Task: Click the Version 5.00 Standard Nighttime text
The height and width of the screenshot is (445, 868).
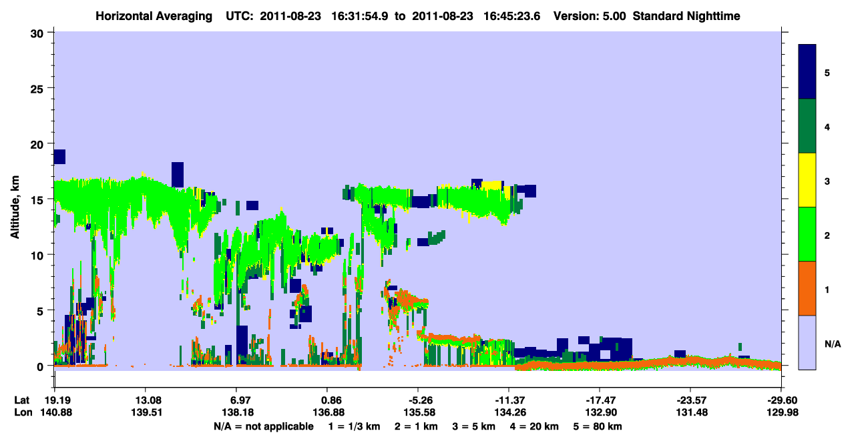Action: (647, 15)
